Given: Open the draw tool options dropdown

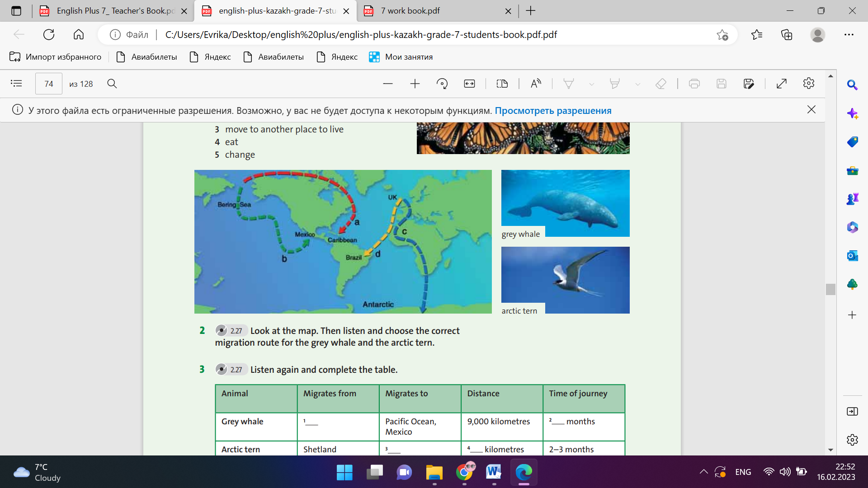Looking at the screenshot, I should pos(591,84).
